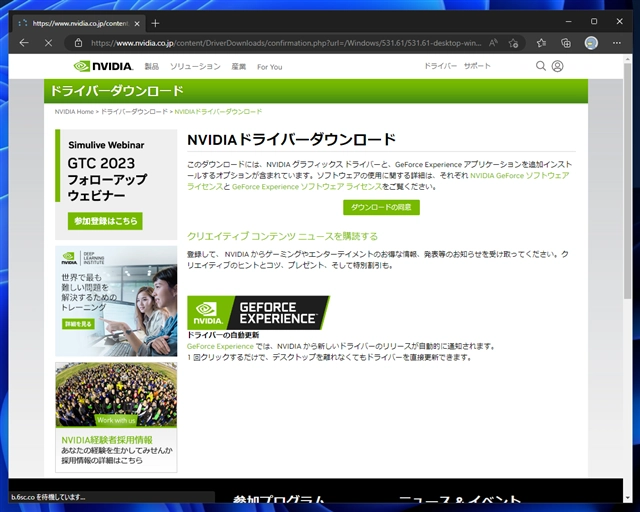Image resolution: width=640 pixels, height=512 pixels.
Task: Click the scrollbar up arrow
Action: pos(627,60)
